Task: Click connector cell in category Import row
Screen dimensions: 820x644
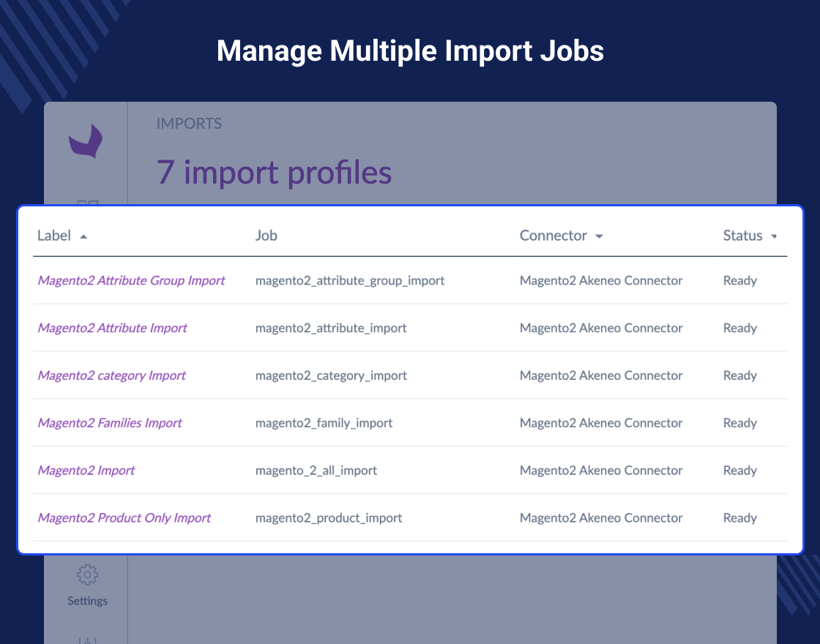Action: (x=601, y=376)
